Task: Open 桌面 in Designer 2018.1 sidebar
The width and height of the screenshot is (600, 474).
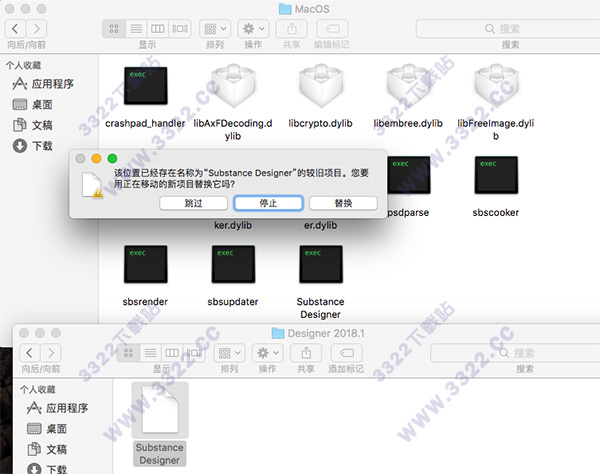Action: [x=47, y=428]
